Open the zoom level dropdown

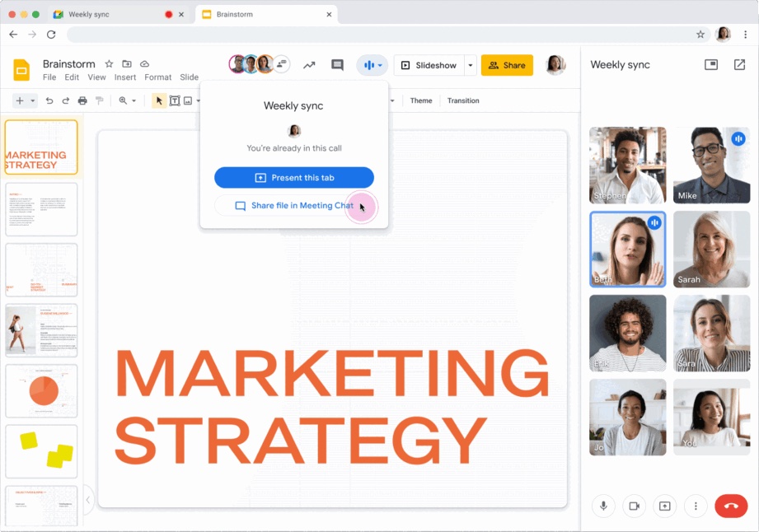tap(127, 100)
